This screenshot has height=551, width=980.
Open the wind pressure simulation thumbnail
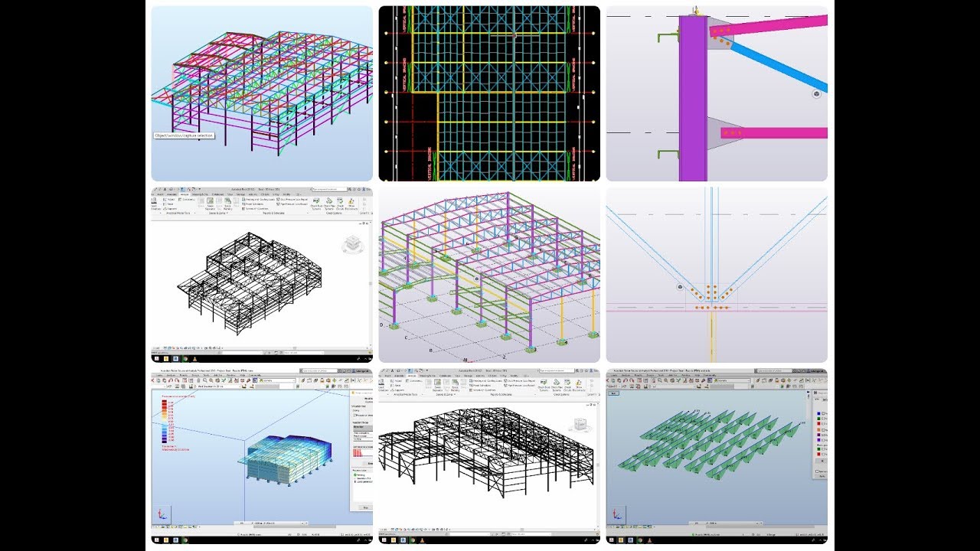(x=262, y=456)
